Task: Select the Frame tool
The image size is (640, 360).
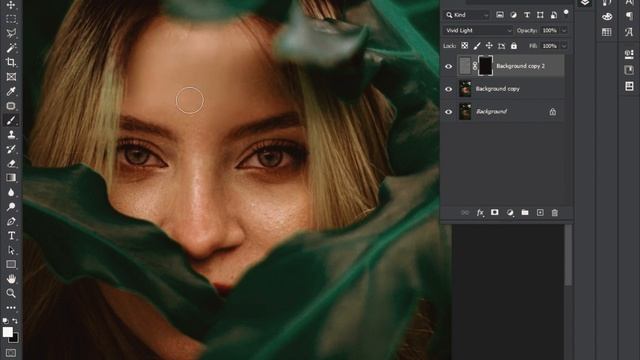Action: (11, 77)
